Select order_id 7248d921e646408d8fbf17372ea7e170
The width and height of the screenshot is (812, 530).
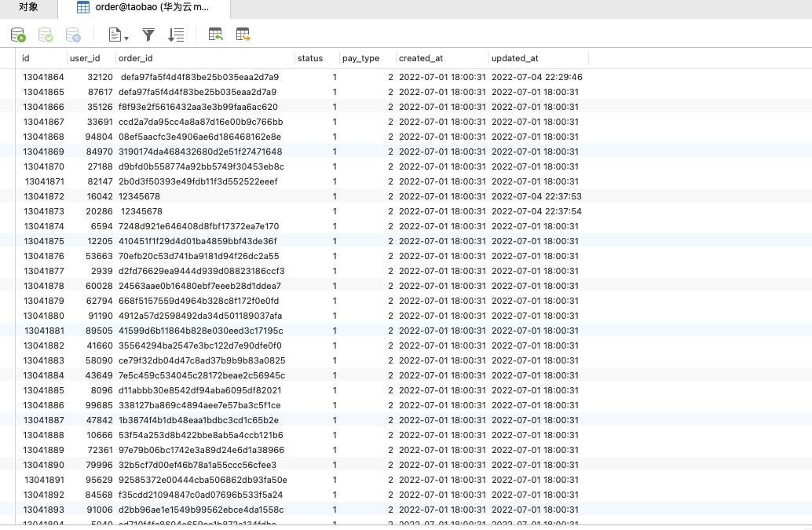click(199, 226)
